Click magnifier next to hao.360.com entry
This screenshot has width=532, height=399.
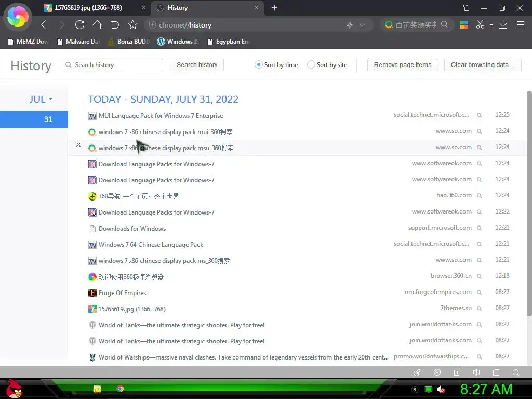click(480, 196)
